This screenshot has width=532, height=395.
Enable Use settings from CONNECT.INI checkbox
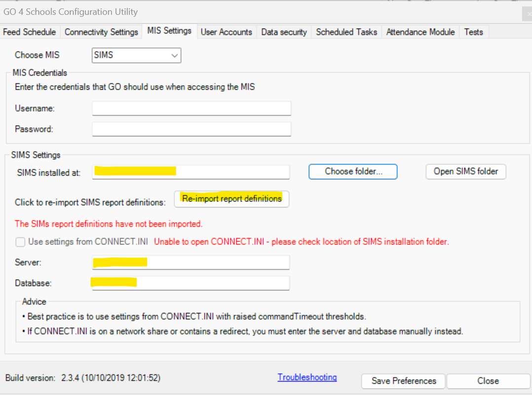coord(20,242)
